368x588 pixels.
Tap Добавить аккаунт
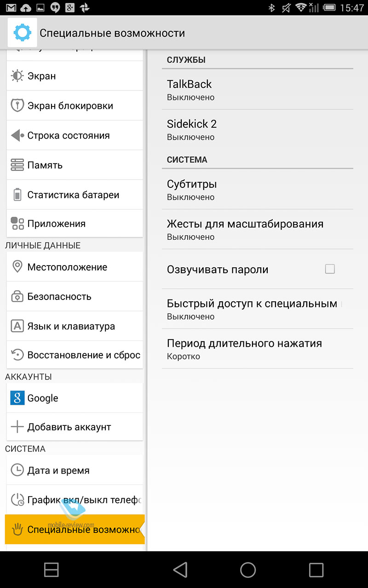pos(75,427)
